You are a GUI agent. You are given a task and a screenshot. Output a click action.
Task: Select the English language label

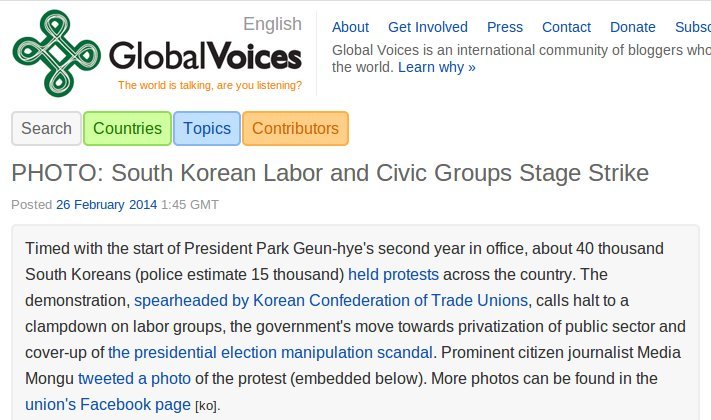coord(272,24)
